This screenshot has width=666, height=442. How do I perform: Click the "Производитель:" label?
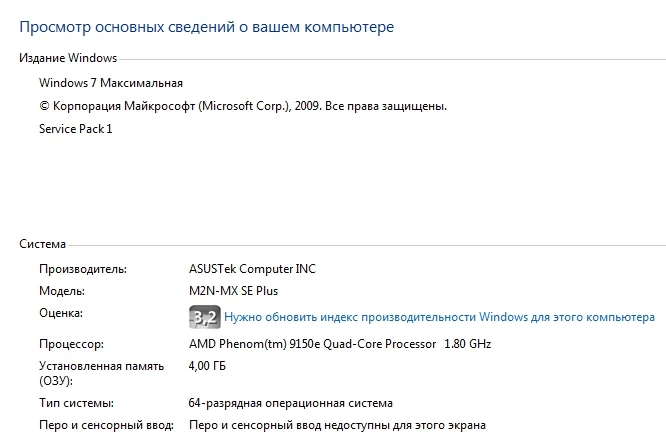pos(83,268)
